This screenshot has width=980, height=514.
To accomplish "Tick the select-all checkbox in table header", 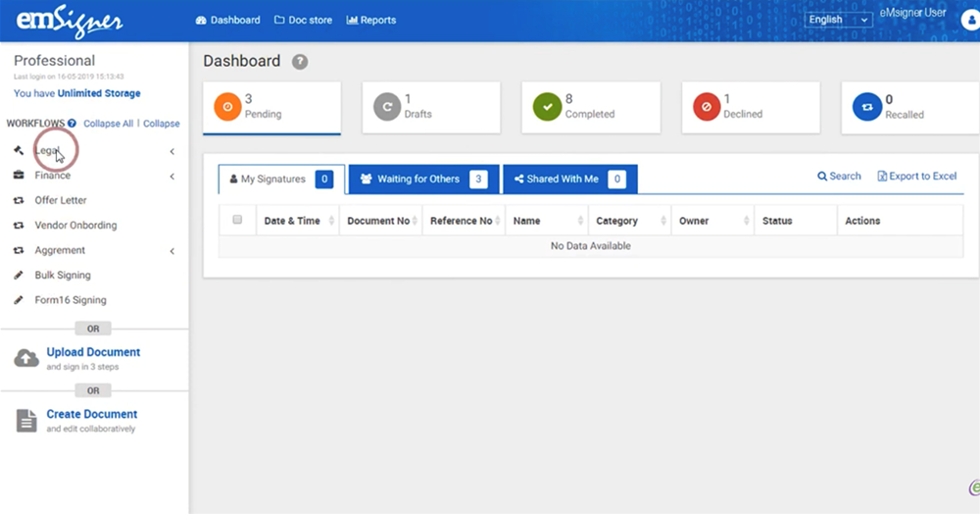I will 237,220.
